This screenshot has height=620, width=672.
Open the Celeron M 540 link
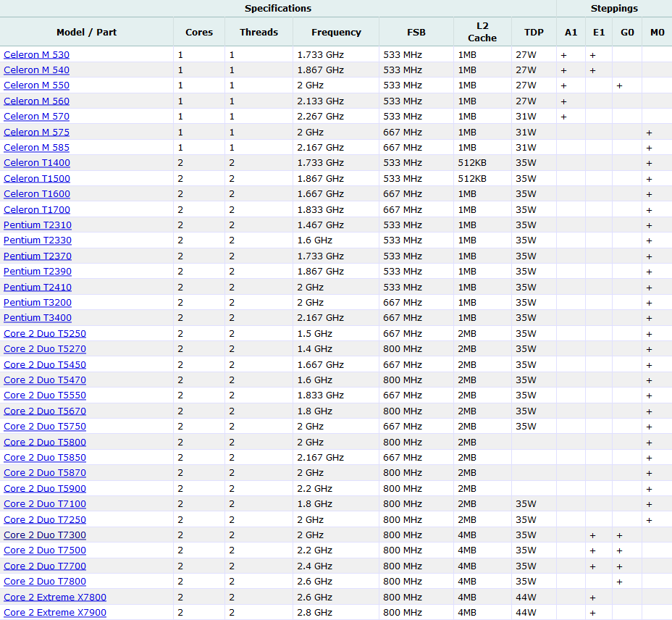click(36, 70)
